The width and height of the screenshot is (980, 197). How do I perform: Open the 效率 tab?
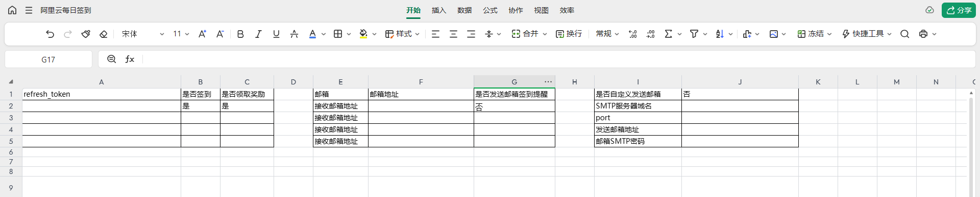coord(567,10)
